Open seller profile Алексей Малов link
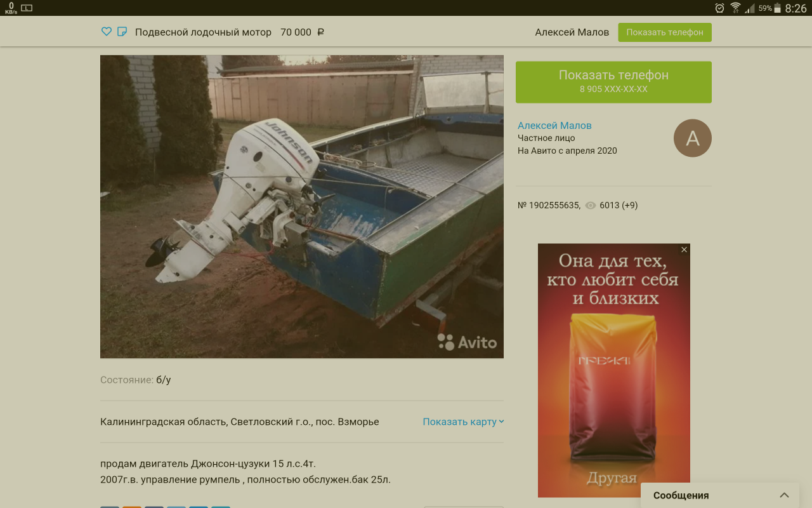Viewport: 812px width, 508px height. pyautogui.click(x=554, y=126)
